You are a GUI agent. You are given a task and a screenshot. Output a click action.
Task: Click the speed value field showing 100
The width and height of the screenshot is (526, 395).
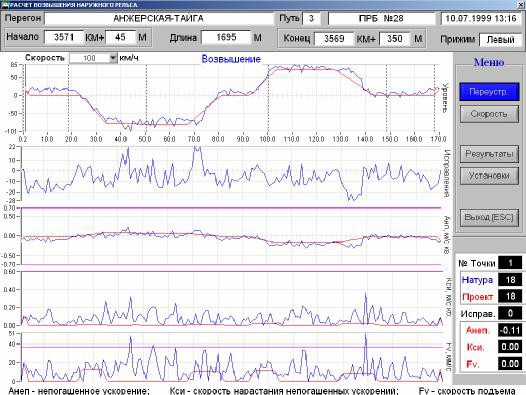tap(90, 58)
